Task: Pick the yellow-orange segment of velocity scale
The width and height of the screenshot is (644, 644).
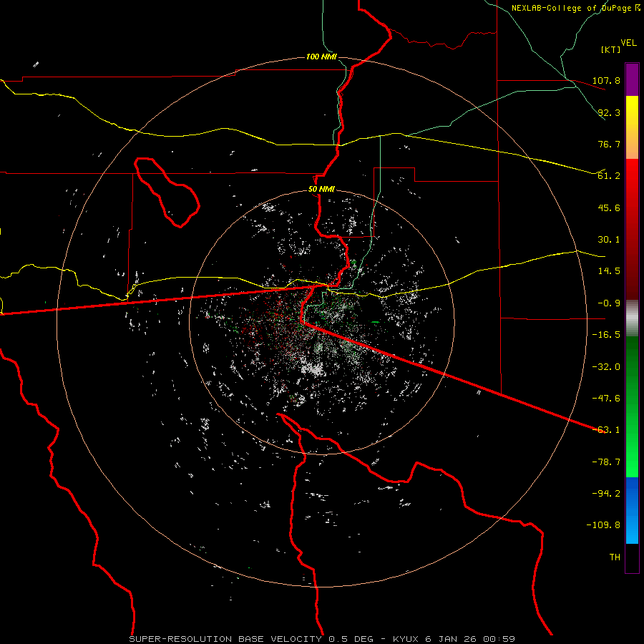Action: 632,127
